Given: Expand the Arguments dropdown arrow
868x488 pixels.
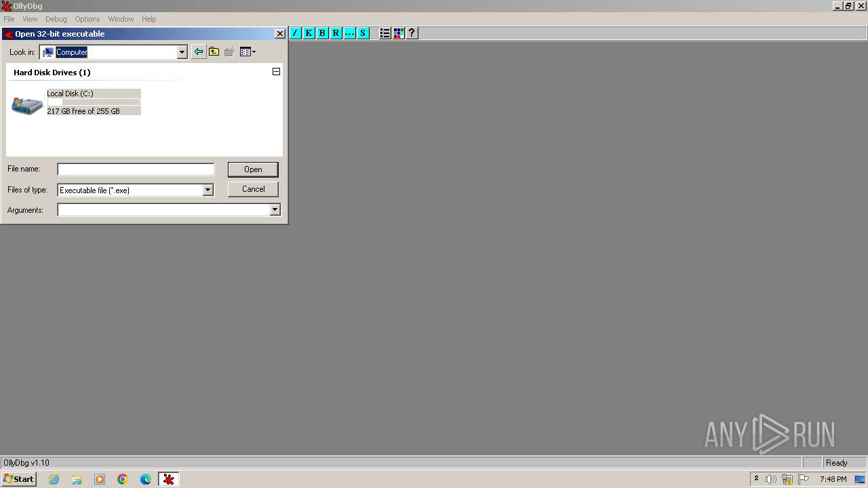Looking at the screenshot, I should (275, 210).
